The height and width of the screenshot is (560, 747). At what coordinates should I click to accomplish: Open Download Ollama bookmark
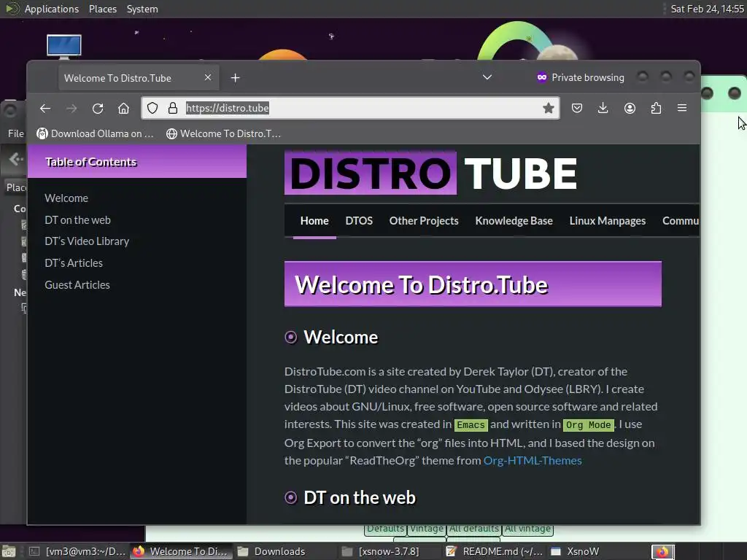96,134
